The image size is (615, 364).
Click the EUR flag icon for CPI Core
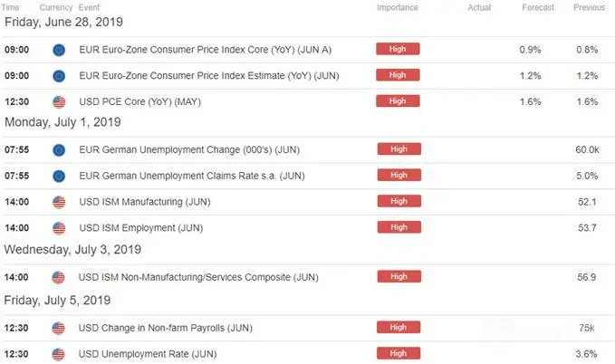(59, 50)
